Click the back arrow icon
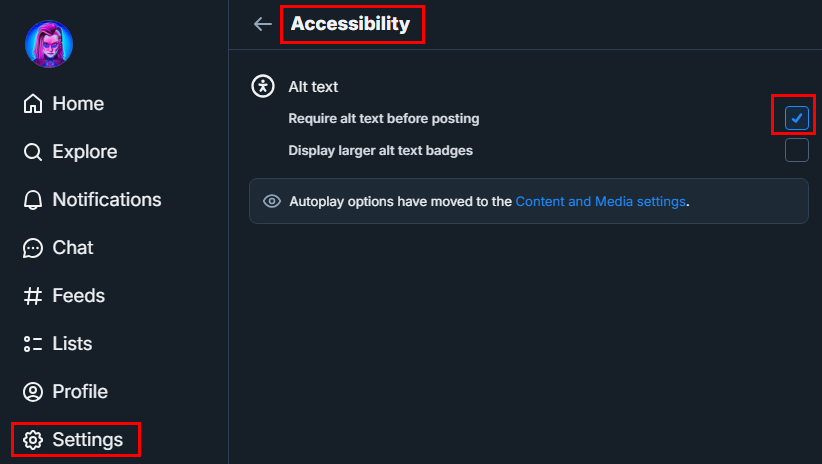822x464 pixels. [263, 24]
